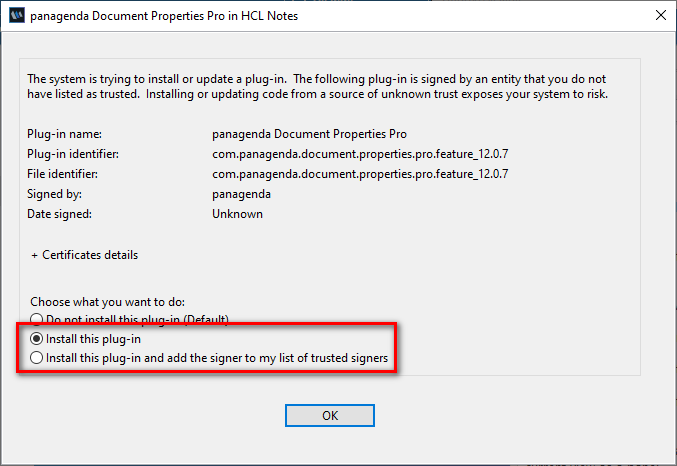This screenshot has height=466, width=677.
Task: Select 'Do not install this plug-in (Default)'
Action: pos(37,320)
